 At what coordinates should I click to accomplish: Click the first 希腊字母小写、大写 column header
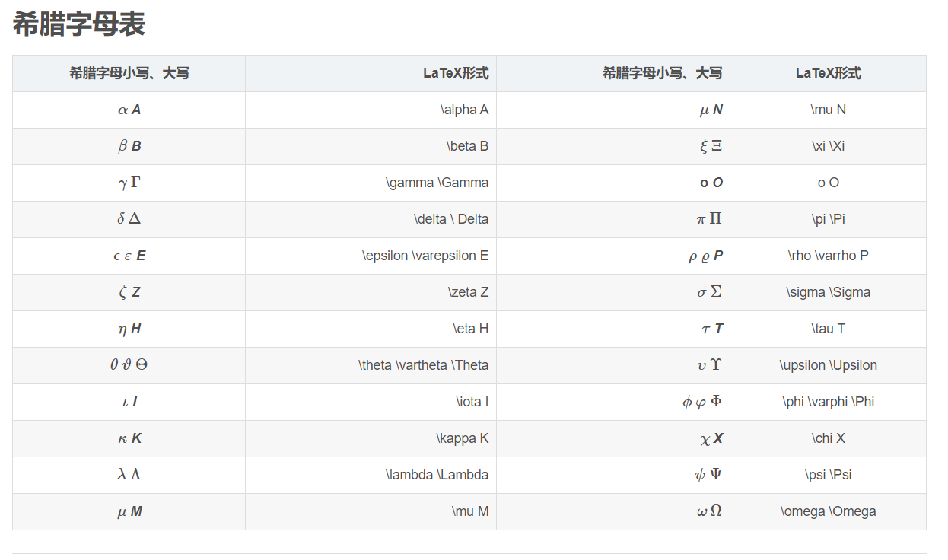[129, 74]
